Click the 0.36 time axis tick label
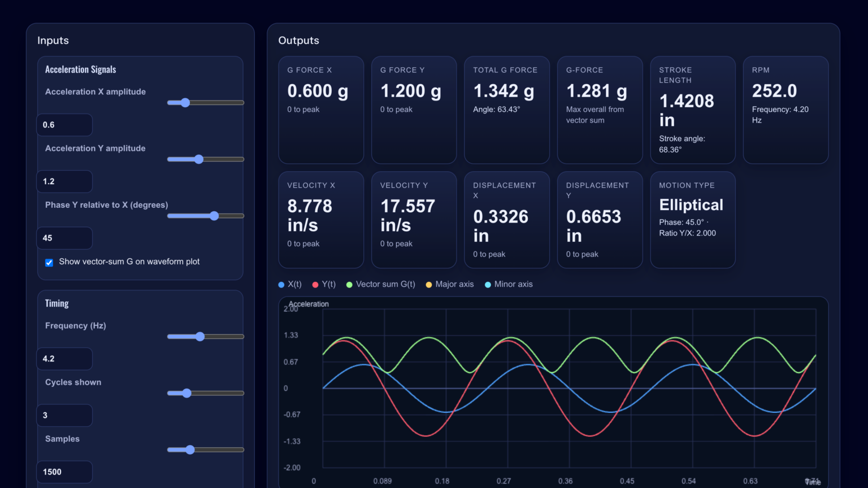This screenshot has width=868, height=488. point(565,481)
